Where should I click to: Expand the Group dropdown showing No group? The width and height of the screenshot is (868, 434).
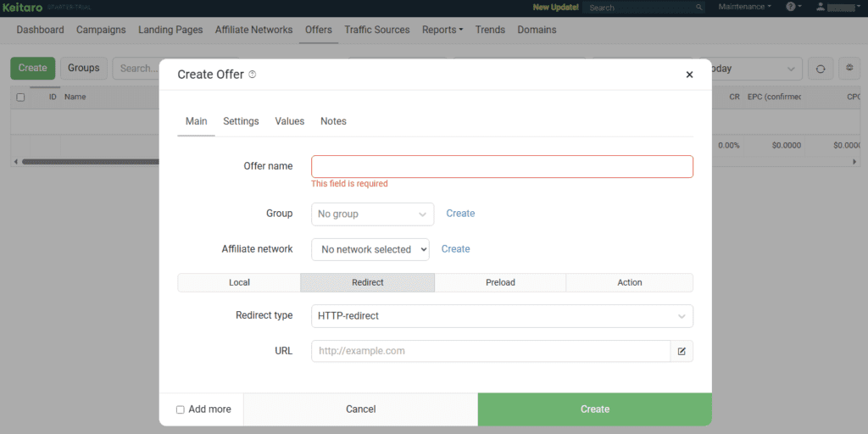pyautogui.click(x=372, y=214)
